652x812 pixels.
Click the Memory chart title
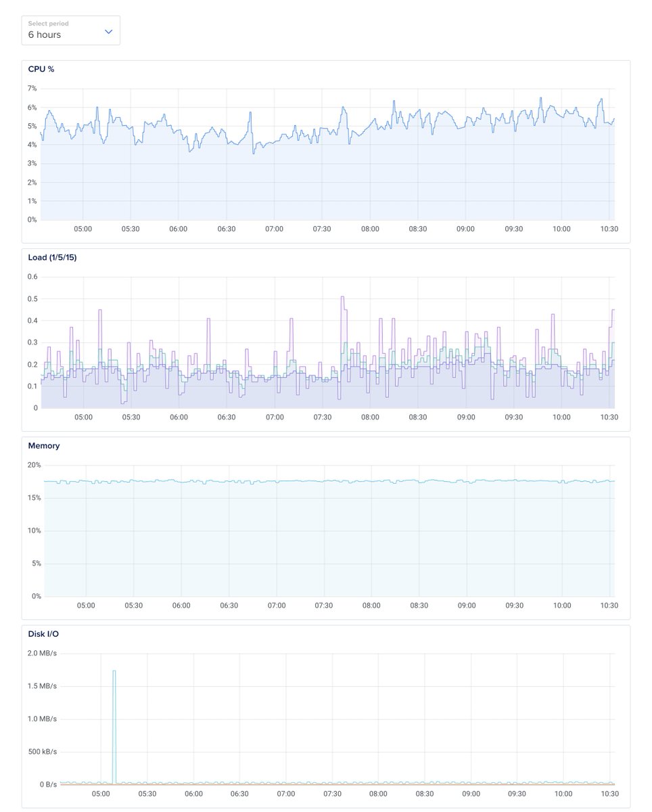[x=44, y=446]
